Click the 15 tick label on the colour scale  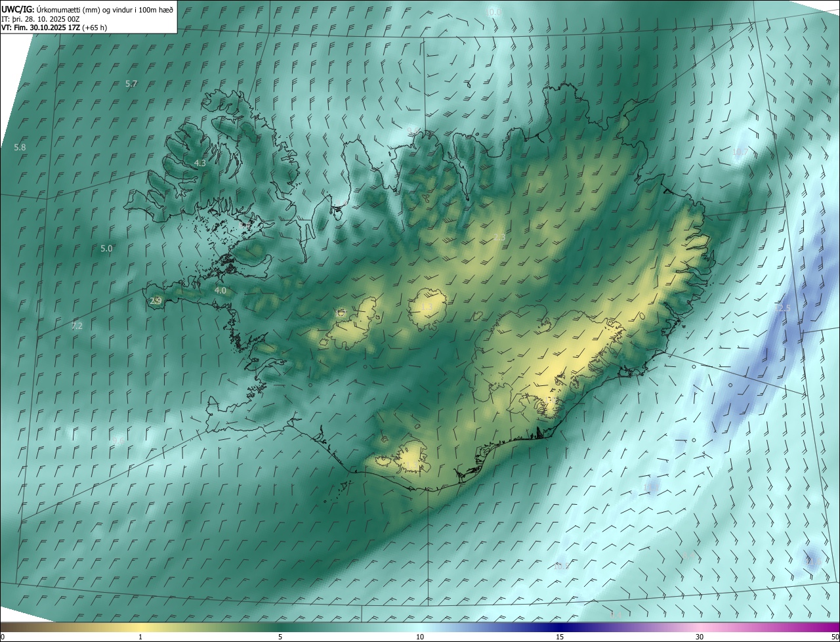click(x=560, y=637)
